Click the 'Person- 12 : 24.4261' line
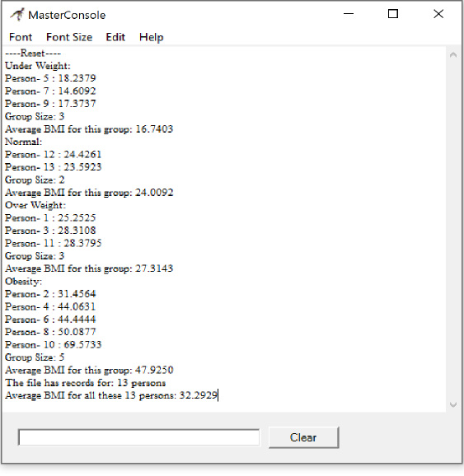 54,155
